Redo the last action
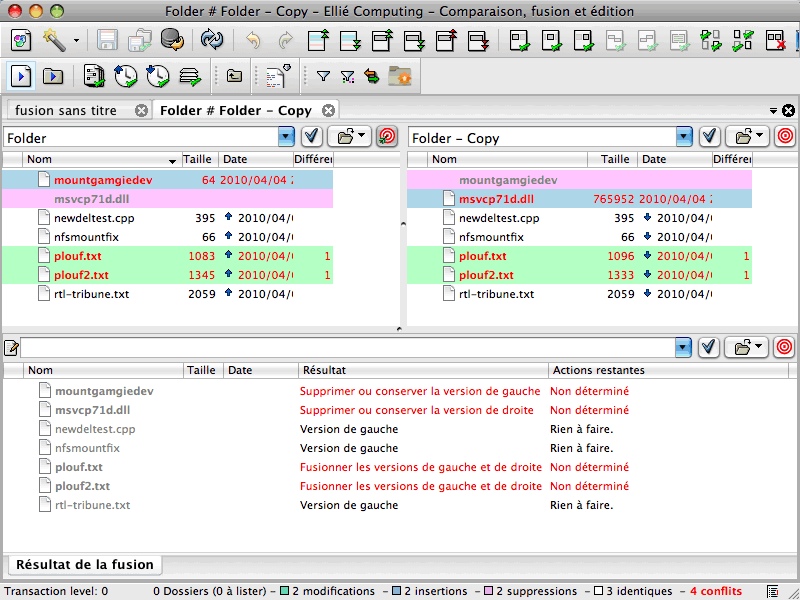The height and width of the screenshot is (600, 800). click(285, 39)
